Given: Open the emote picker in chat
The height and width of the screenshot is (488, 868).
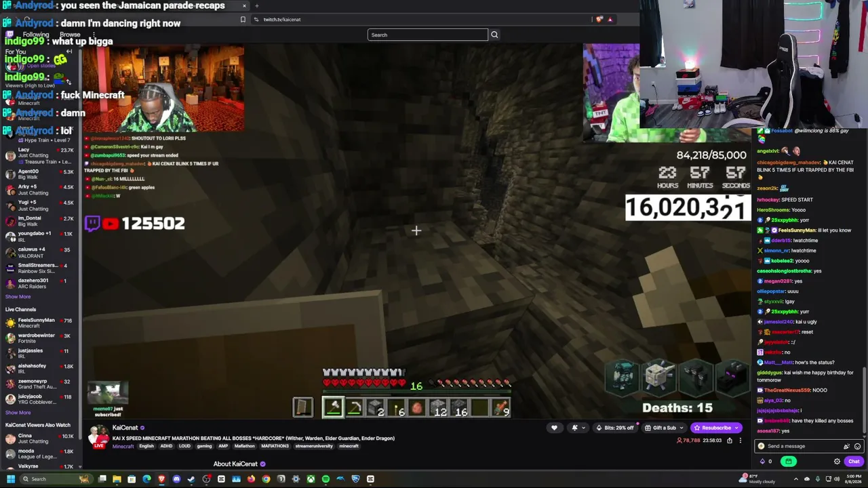Looking at the screenshot, I should click(858, 446).
